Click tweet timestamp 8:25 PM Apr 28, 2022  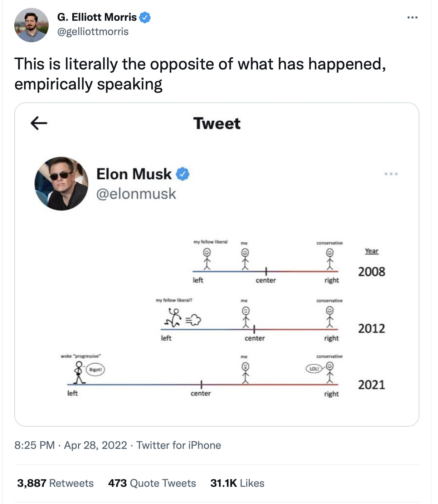tap(71, 445)
